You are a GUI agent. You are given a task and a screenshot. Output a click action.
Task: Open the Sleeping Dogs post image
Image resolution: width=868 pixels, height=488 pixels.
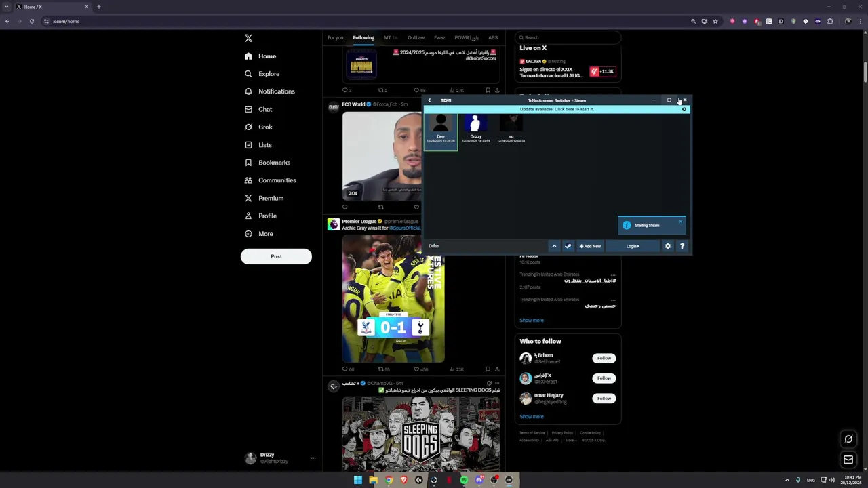coord(421,433)
